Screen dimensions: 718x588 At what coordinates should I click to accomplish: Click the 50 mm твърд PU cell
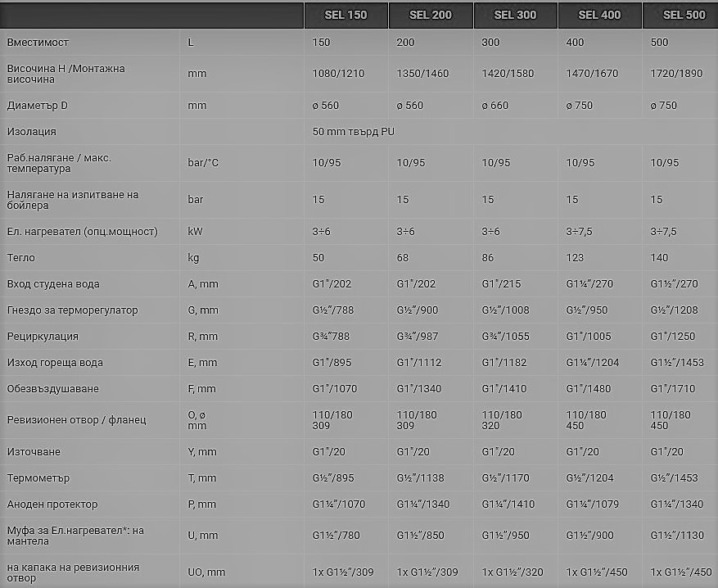tap(353, 132)
